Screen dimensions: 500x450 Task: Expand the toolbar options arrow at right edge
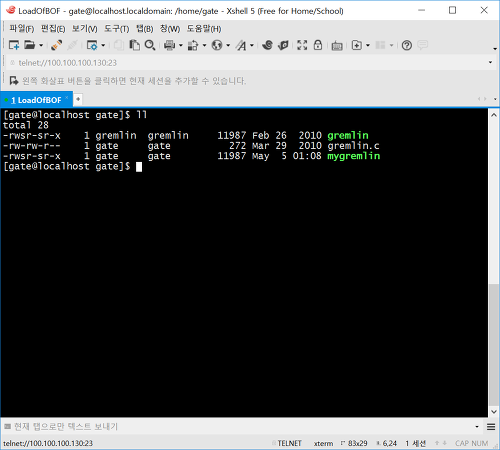pyautogui.click(x=495, y=49)
